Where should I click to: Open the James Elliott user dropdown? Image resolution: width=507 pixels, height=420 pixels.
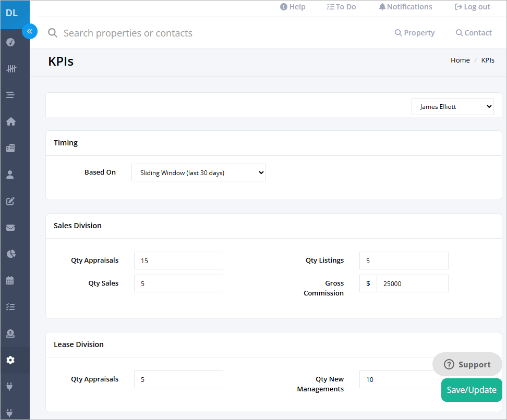tap(452, 106)
